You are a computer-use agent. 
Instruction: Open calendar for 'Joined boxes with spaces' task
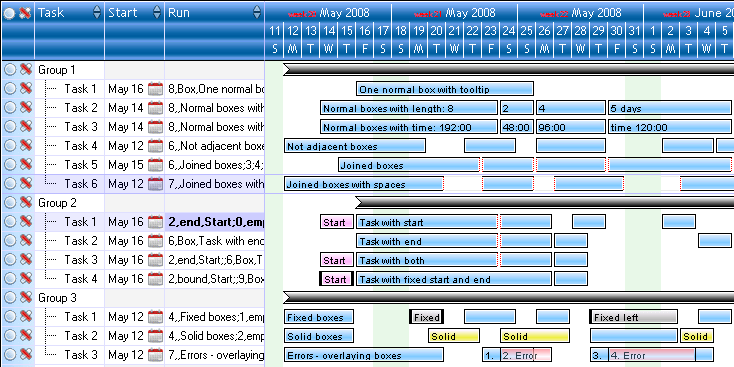pos(155,184)
